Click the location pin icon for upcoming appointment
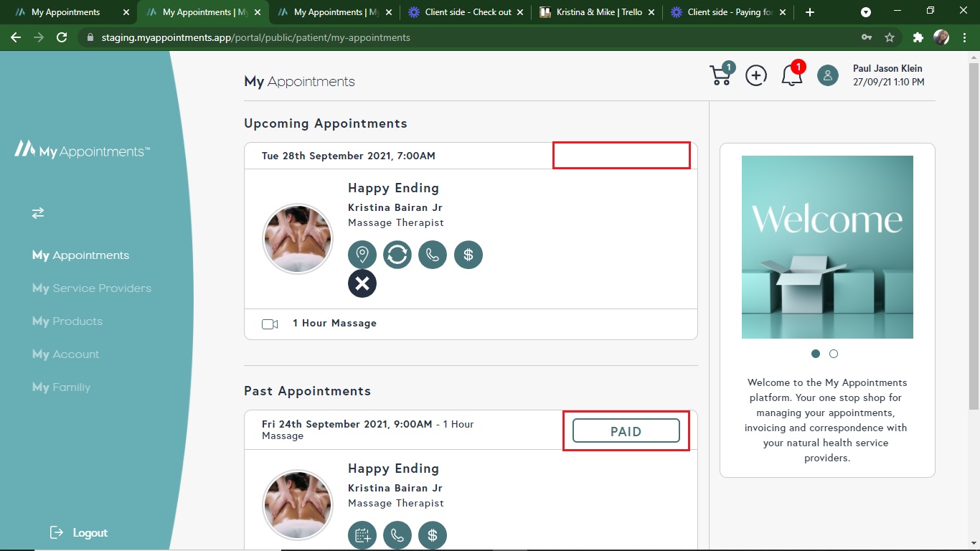Screen dimensions: 980x551 [362, 255]
